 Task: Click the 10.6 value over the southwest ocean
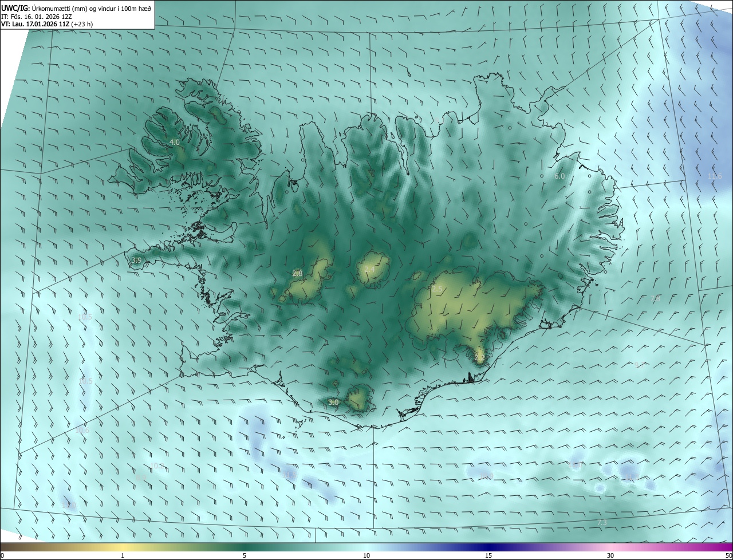(82, 430)
